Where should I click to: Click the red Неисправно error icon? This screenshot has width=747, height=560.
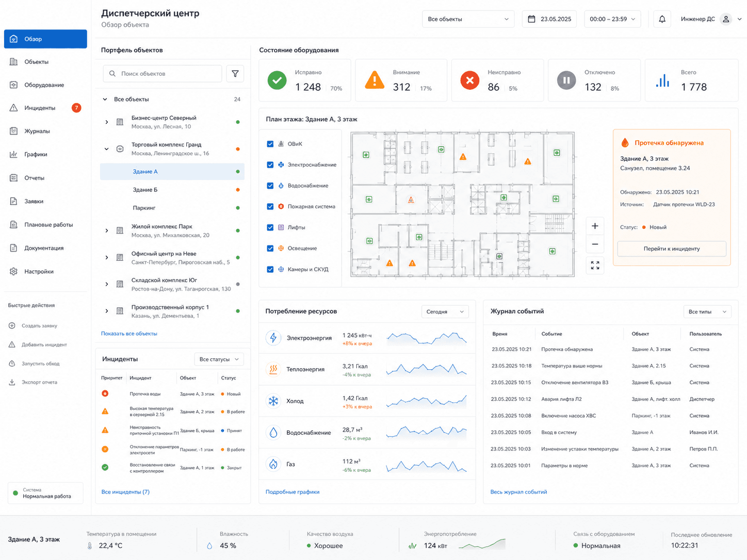point(469,80)
